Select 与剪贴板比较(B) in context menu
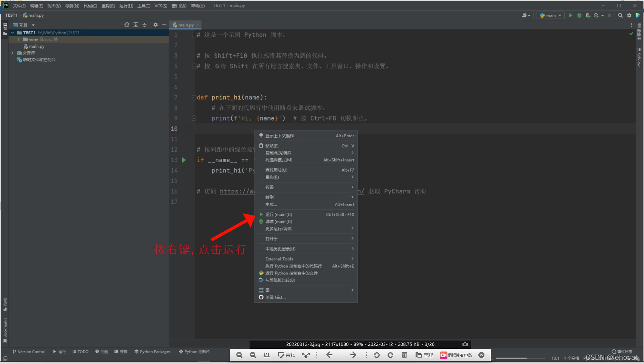Screen dimensions: 644x364 pos(306,280)
